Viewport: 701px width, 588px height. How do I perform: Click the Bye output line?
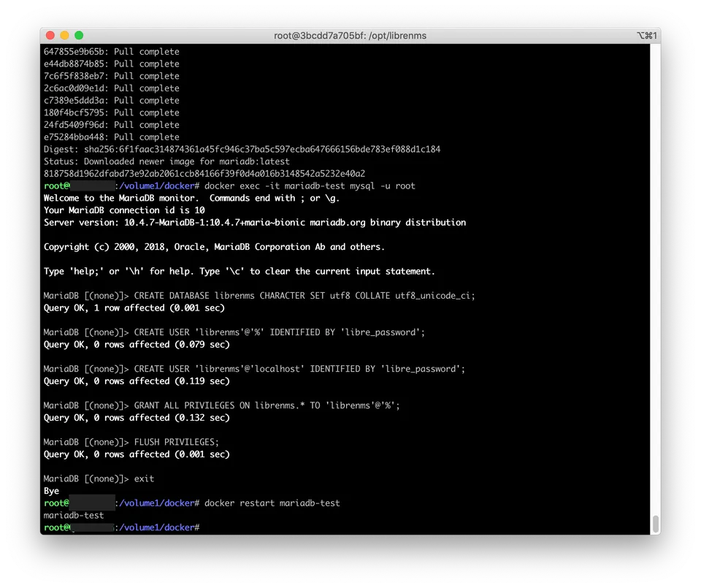coord(51,491)
